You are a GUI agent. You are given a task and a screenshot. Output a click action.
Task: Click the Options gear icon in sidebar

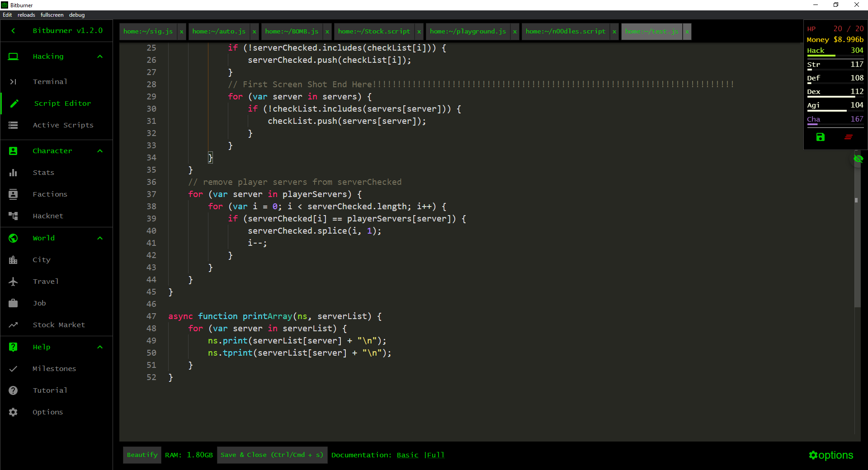(x=13, y=412)
